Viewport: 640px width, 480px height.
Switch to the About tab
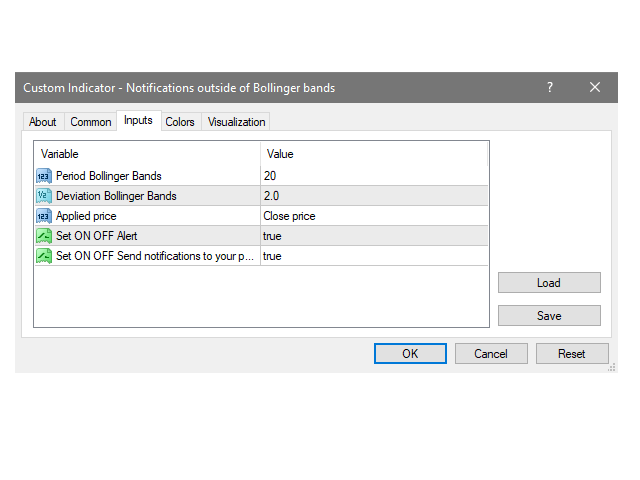(43, 122)
